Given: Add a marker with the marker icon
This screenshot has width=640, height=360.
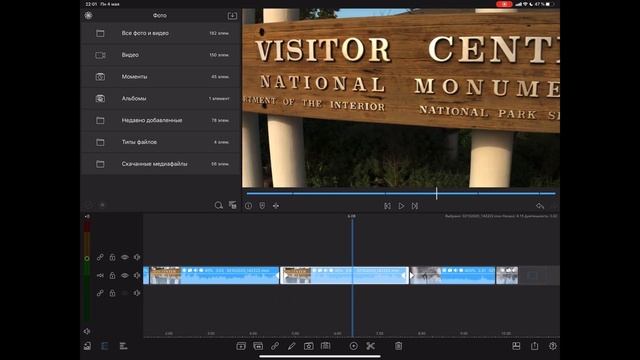Looking at the screenshot, I should coord(262,206).
